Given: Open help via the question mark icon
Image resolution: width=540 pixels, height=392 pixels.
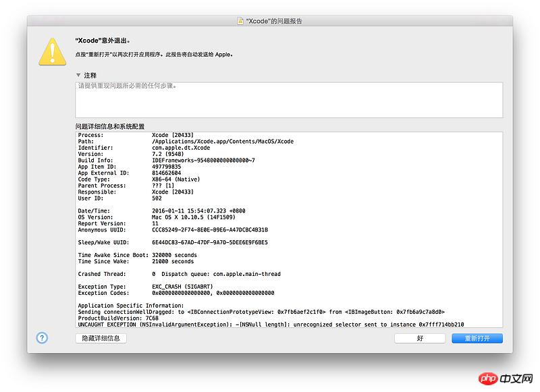Looking at the screenshot, I should coord(42,338).
